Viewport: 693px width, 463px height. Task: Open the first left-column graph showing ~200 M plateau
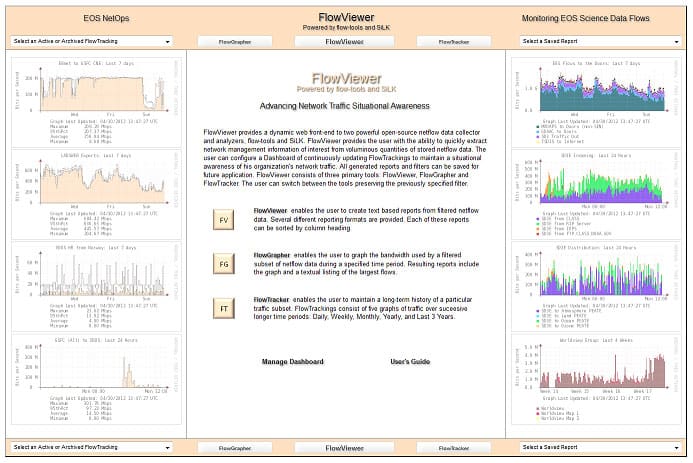96,102
